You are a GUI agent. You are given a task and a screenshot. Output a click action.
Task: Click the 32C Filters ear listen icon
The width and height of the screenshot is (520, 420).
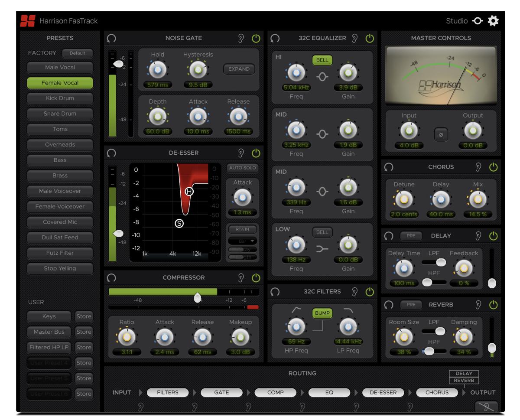pos(355,292)
